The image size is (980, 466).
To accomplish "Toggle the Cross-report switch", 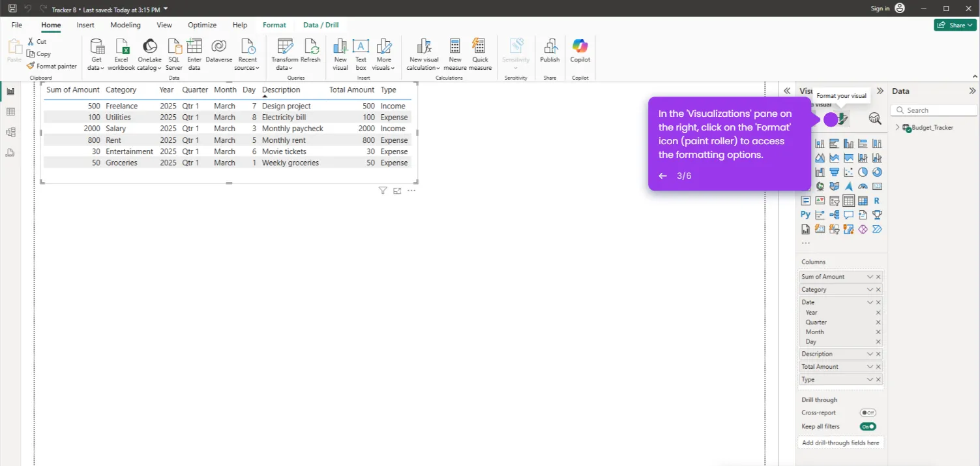I will 867,412.
